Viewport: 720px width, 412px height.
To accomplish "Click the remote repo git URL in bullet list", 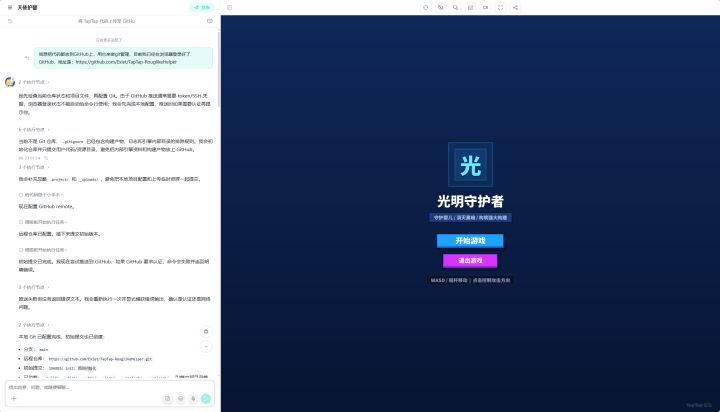I will pyautogui.click(x=100, y=359).
